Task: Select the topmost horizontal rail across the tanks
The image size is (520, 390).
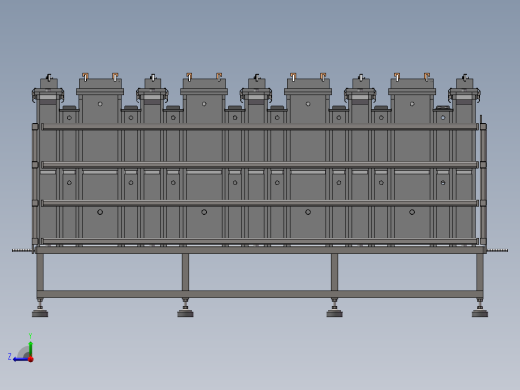Action: tap(260, 126)
